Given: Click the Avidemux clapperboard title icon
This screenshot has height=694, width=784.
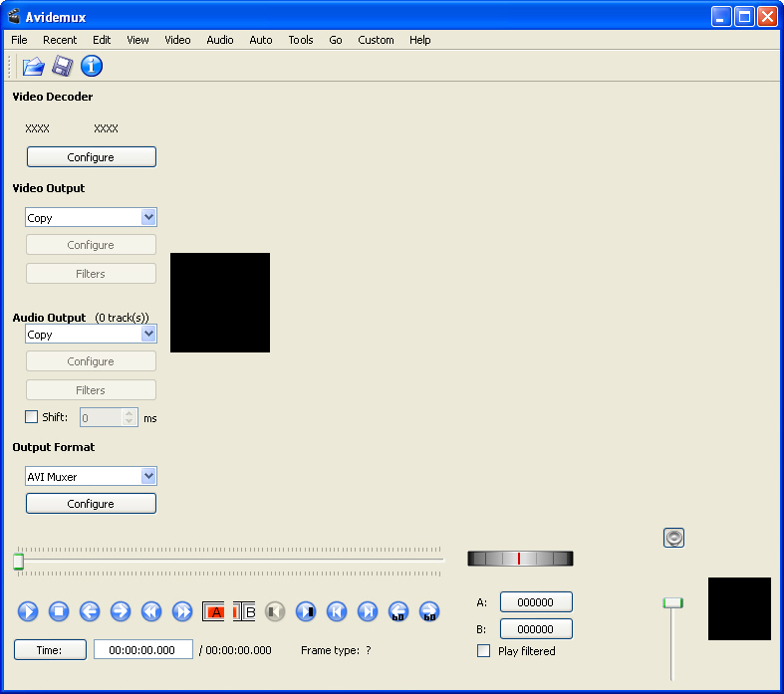Looking at the screenshot, I should click(x=15, y=17).
